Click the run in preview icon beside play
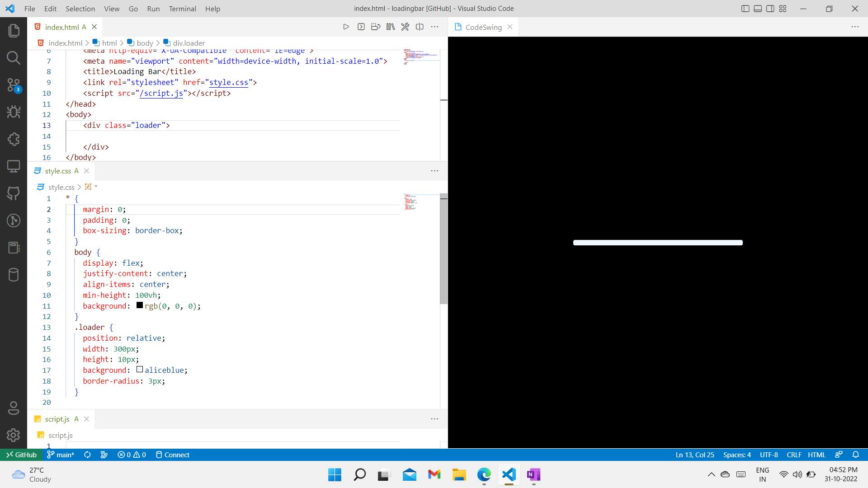The width and height of the screenshot is (868, 488). pos(361,27)
